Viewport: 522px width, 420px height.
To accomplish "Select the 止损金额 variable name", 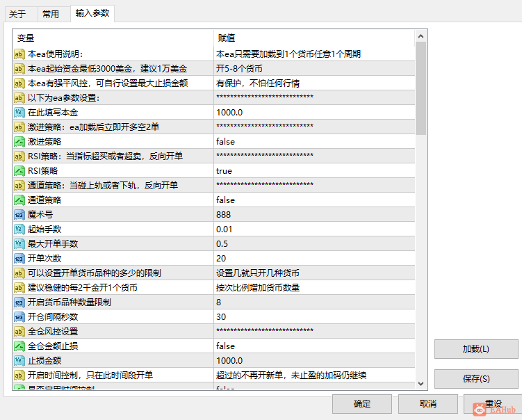I will (44, 361).
